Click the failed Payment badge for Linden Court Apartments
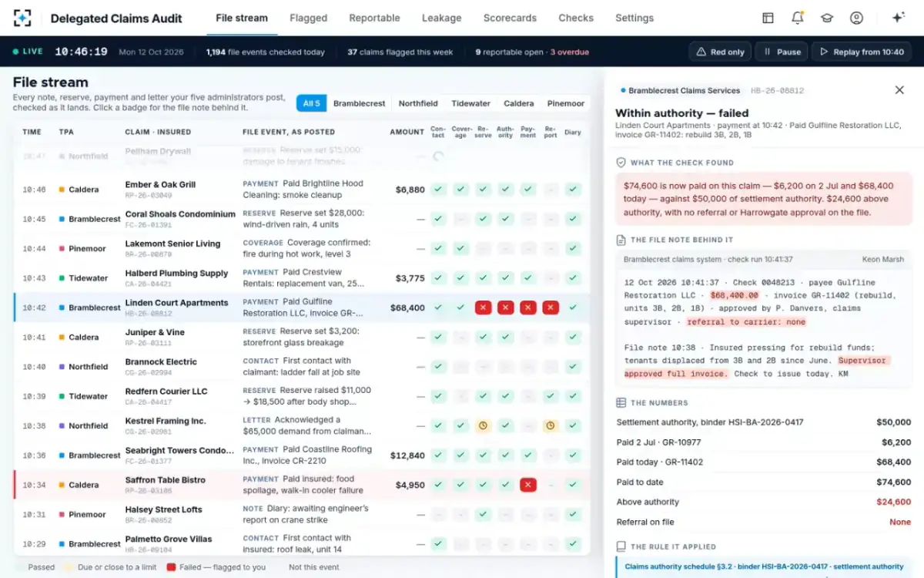The height and width of the screenshot is (578, 924). tap(527, 307)
